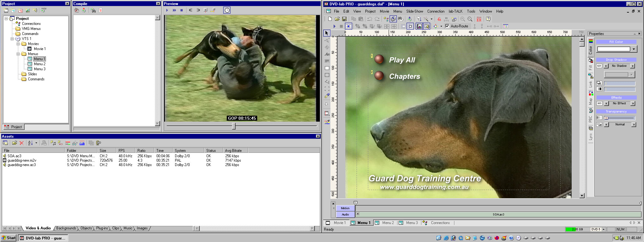Toggle the grid dots display button
The height and width of the screenshot is (242, 644).
(403, 26)
